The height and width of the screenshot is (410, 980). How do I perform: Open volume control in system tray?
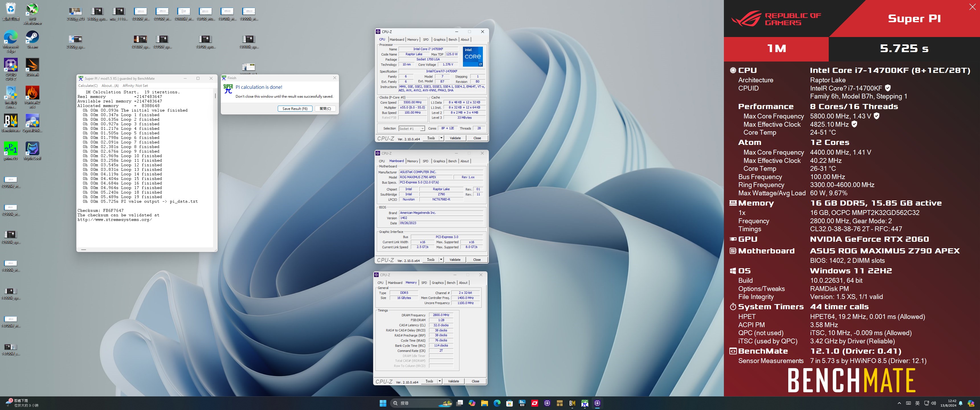point(934,403)
